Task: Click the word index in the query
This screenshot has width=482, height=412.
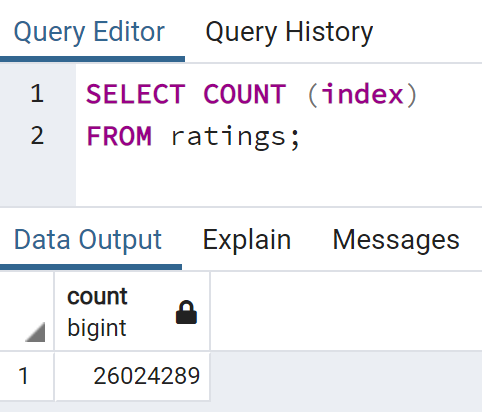Action: point(363,94)
